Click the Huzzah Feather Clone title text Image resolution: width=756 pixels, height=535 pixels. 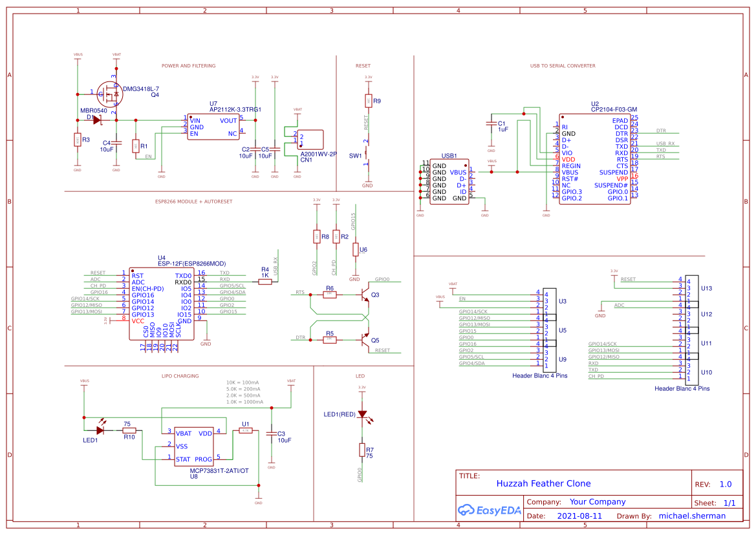click(544, 483)
